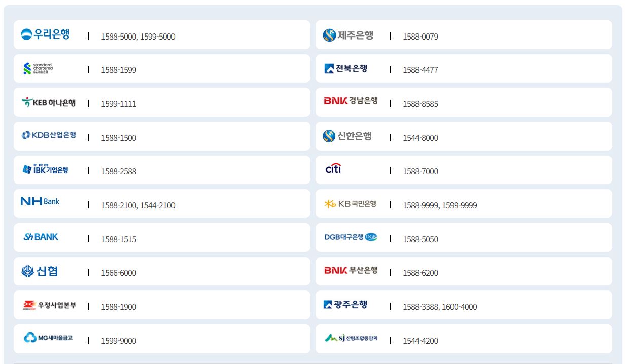626x364 pixels.
Task: Open the 전북은행 logo
Action: [x=346, y=68]
